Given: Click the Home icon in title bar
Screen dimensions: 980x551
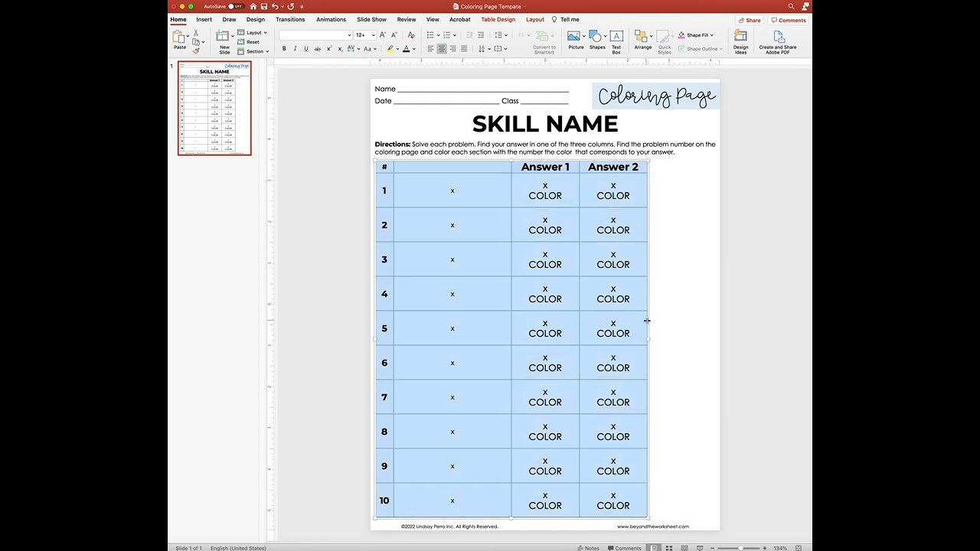Looking at the screenshot, I should click(x=253, y=6).
